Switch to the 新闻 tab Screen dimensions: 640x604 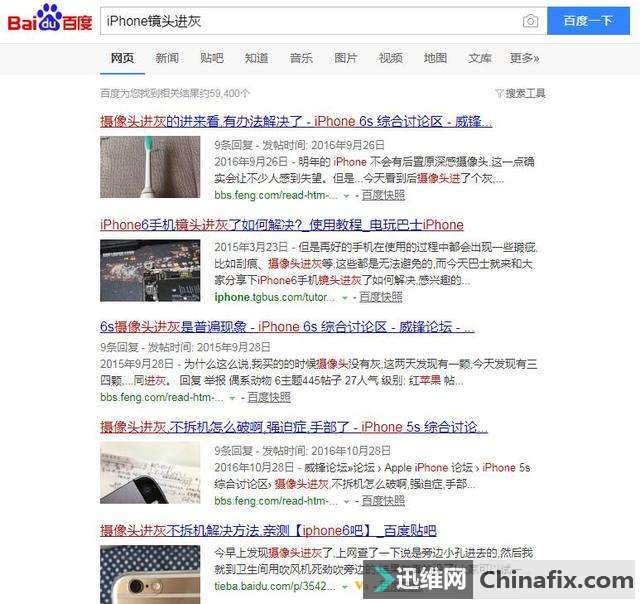(167, 58)
